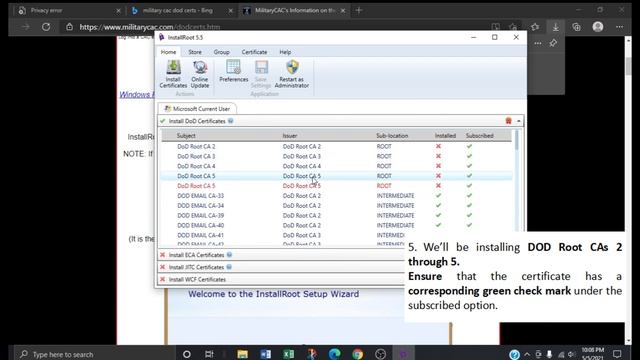
Task: Toggle the Install DoD Certificates green check
Action: pyautogui.click(x=163, y=121)
